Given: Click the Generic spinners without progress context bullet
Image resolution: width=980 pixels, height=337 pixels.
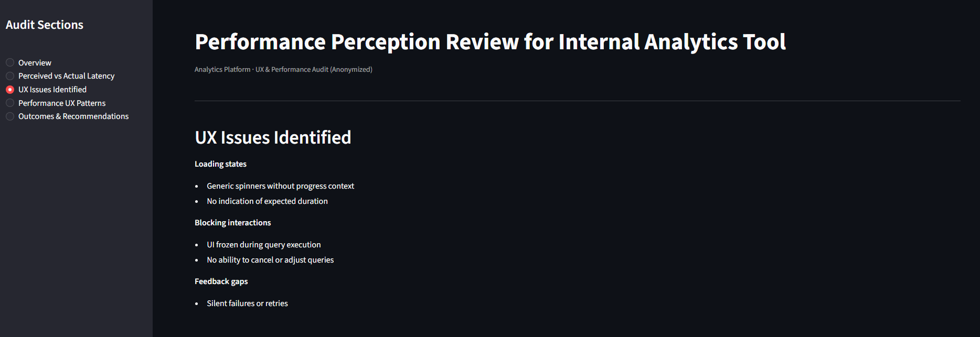Looking at the screenshot, I should pos(280,186).
